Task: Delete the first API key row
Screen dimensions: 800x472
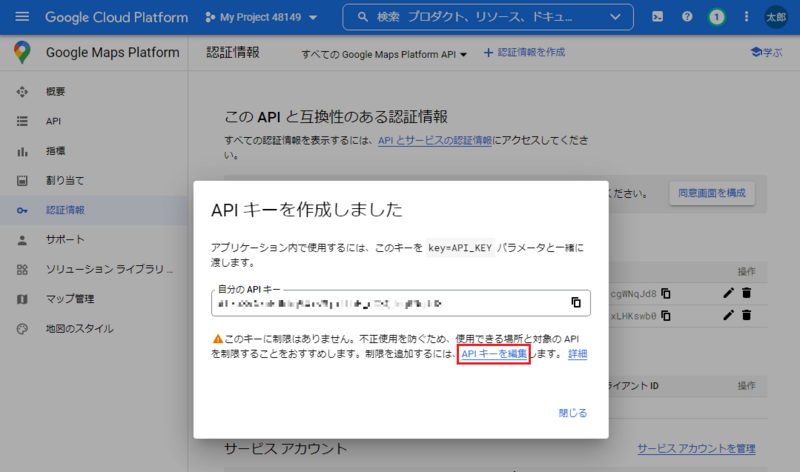Action: (746, 292)
